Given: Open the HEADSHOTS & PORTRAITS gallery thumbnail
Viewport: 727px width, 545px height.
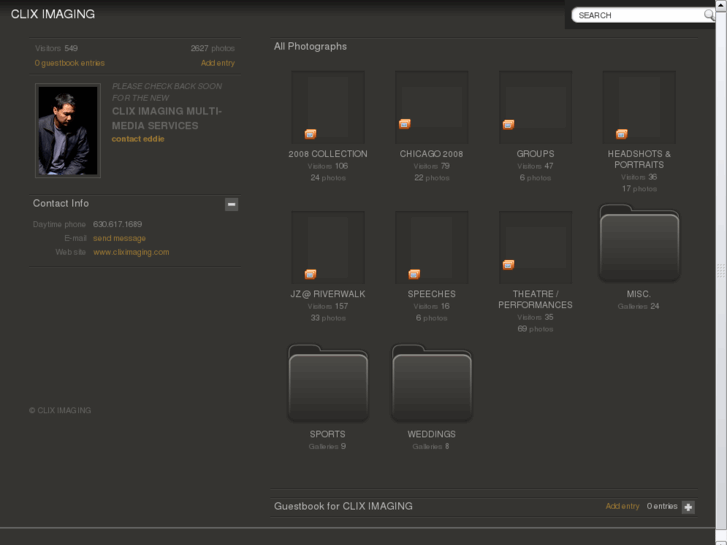Looking at the screenshot, I should pyautogui.click(x=639, y=107).
